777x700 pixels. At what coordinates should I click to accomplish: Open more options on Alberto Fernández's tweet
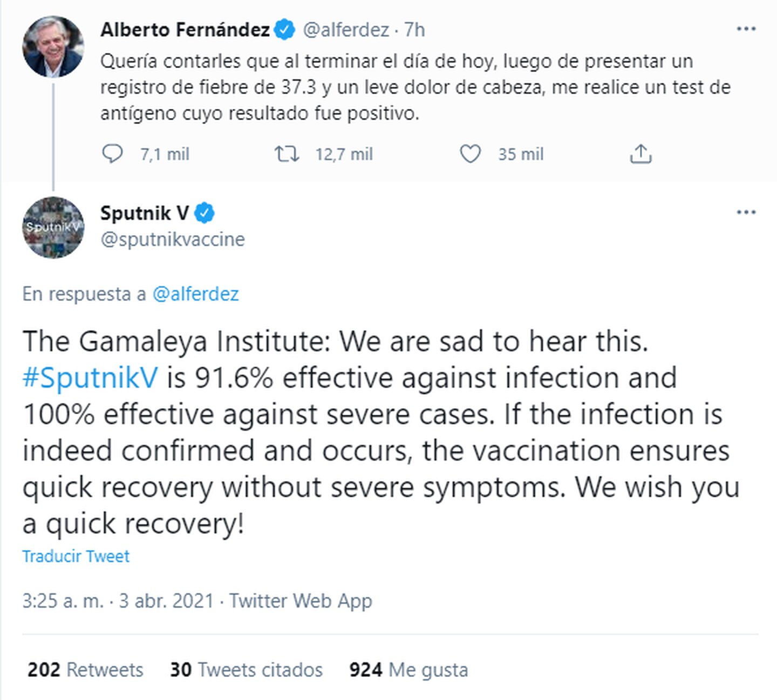tap(746, 29)
